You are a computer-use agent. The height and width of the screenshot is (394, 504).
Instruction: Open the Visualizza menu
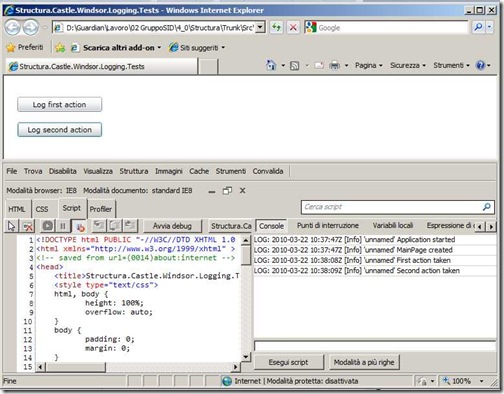click(x=98, y=171)
